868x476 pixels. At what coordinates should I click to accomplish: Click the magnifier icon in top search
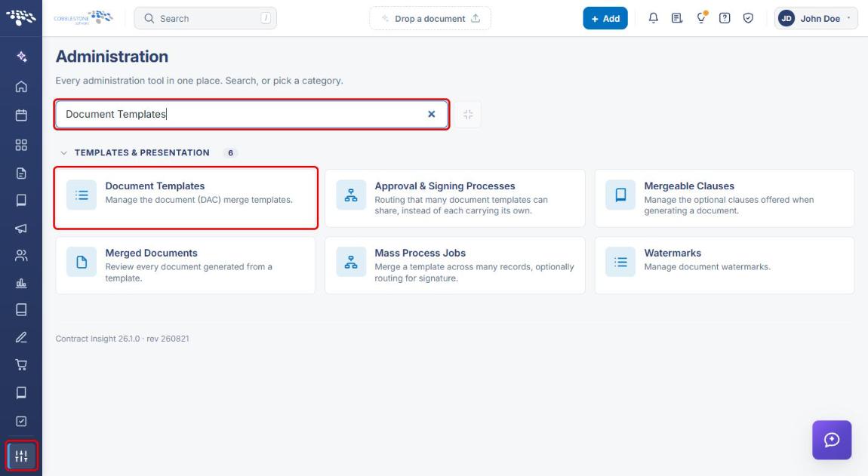(149, 18)
